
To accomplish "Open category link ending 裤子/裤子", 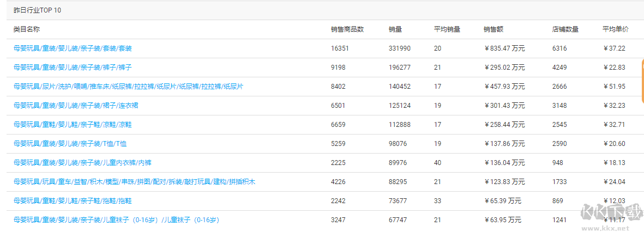I will 73,67.
